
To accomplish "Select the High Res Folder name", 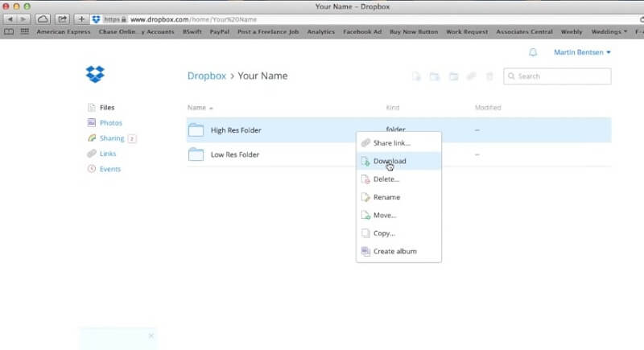I will pyautogui.click(x=236, y=130).
